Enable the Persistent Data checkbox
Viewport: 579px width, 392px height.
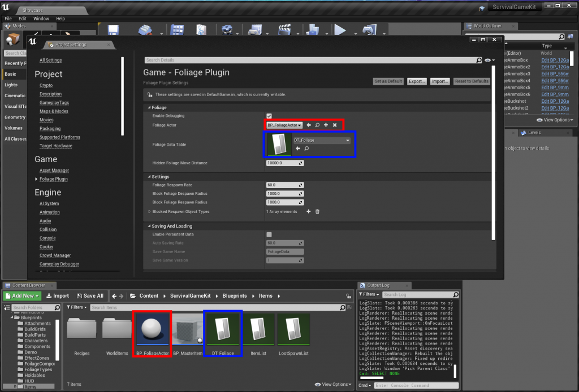(x=269, y=234)
